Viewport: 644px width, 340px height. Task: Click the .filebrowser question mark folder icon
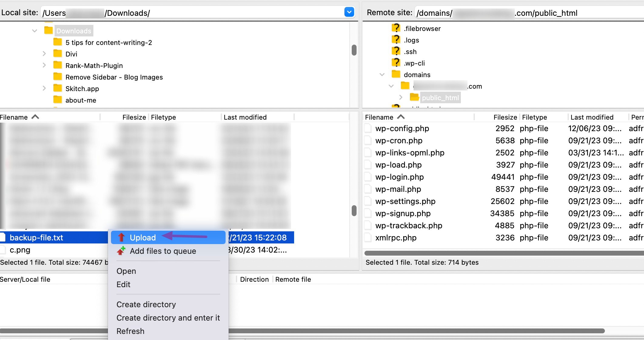396,28
